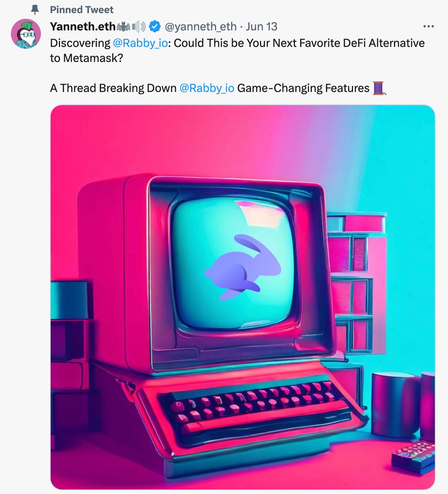The height and width of the screenshot is (494, 448).
Task: Click the pin icon beside Pinned Tweet
Action: (35, 9)
